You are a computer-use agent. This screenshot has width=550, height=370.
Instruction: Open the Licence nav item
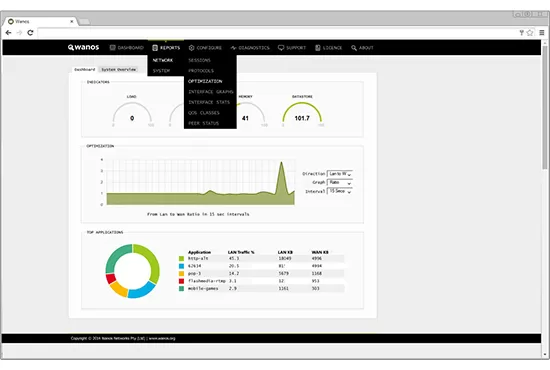[328, 48]
